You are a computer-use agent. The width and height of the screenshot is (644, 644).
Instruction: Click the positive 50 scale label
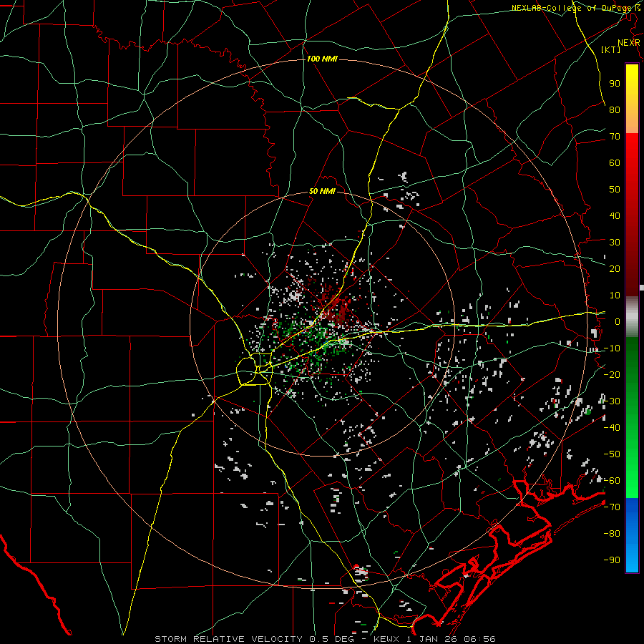(615, 190)
